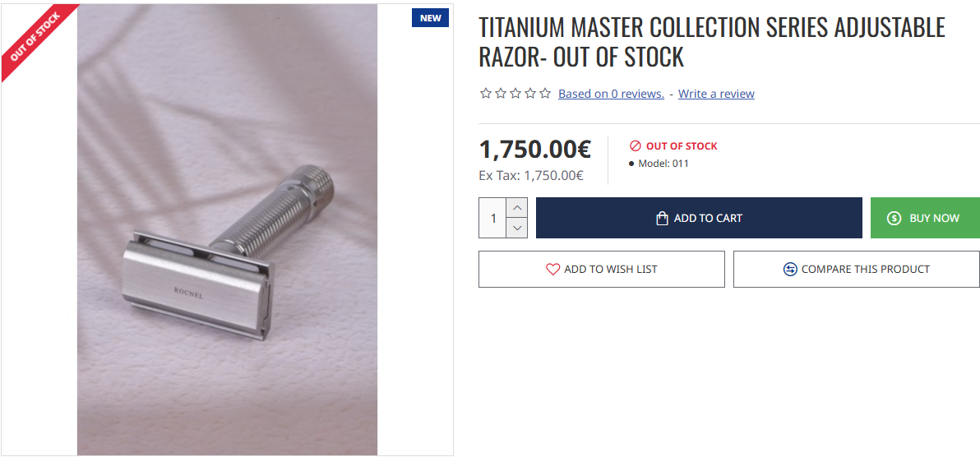Click the titanium razor product image
This screenshot has height=457, width=980.
coord(227,247)
